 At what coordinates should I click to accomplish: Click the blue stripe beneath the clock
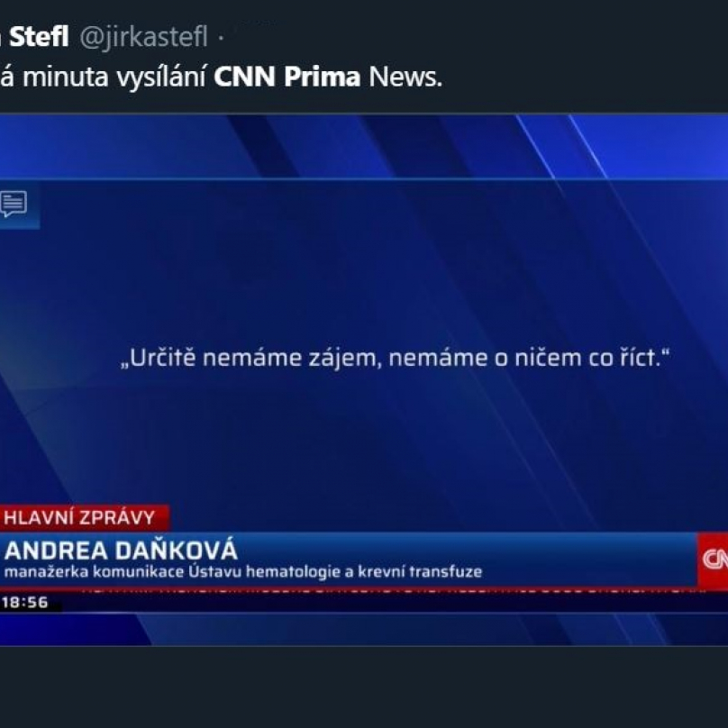364,630
